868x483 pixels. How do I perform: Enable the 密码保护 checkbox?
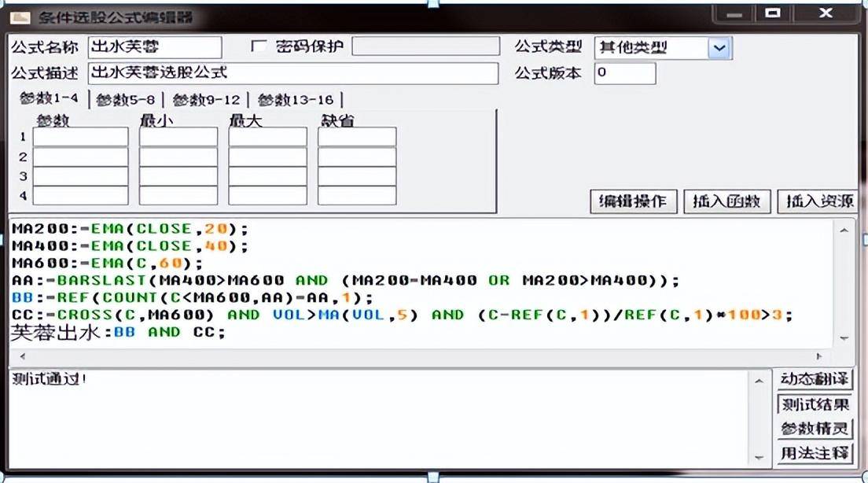click(259, 46)
